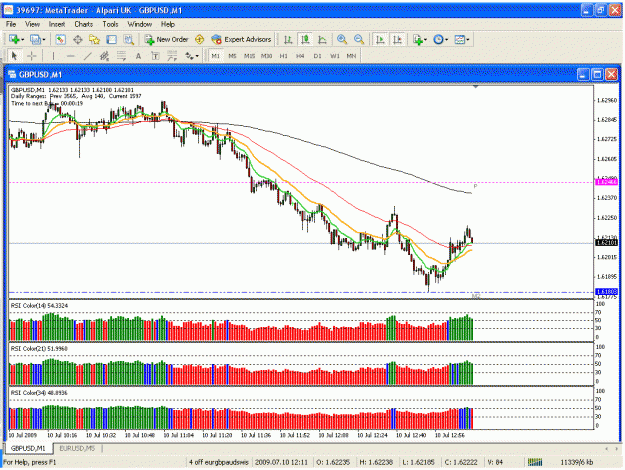The image size is (625, 470).
Task: Toggle the Chart Shift button
Action: click(x=397, y=39)
